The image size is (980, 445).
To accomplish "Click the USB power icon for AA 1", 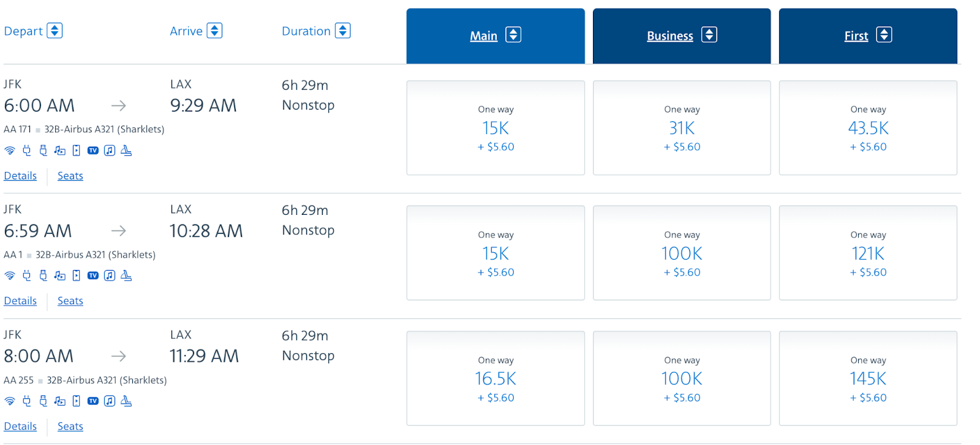I will tap(43, 275).
